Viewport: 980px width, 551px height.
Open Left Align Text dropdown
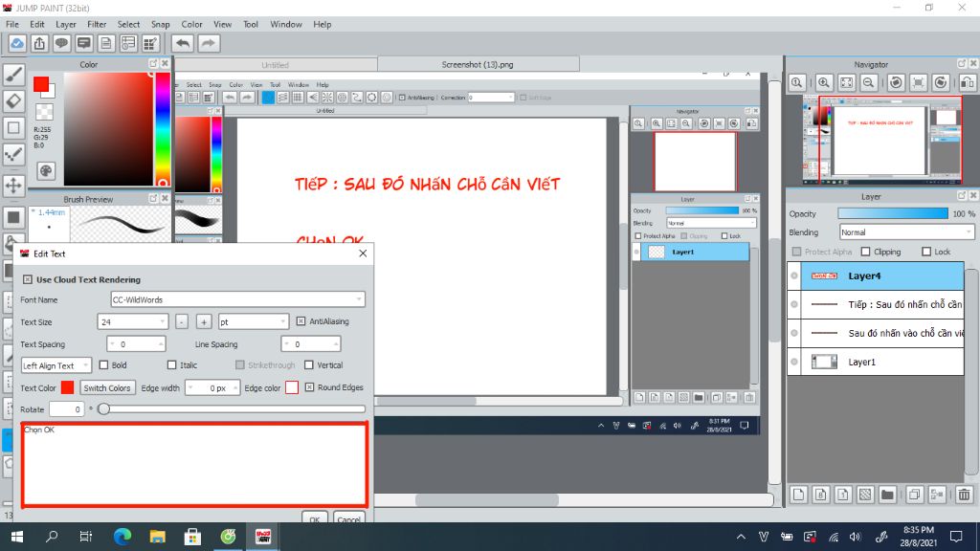[56, 365]
